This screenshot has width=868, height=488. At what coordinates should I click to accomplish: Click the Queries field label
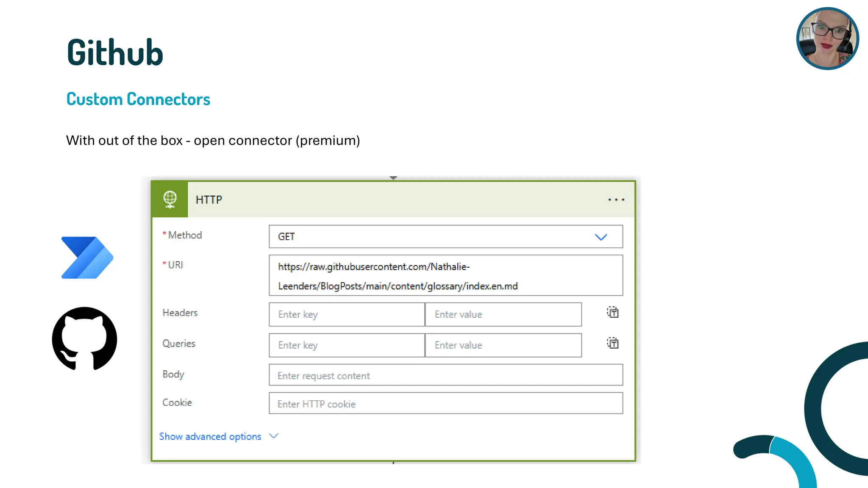point(179,344)
